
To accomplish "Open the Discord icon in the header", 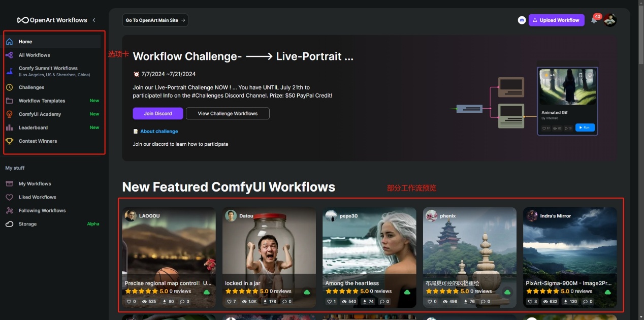I will [x=522, y=20].
